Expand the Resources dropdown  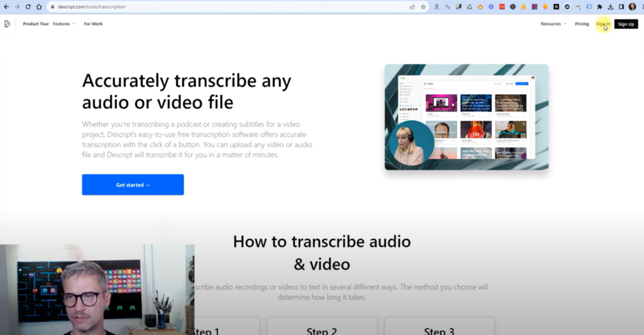tap(553, 24)
